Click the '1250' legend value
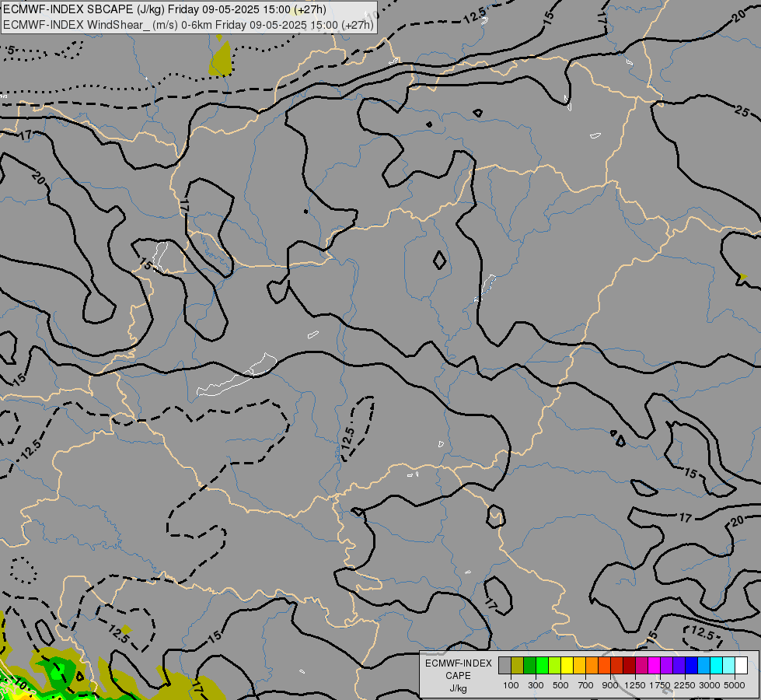This screenshot has width=761, height=700. 635,685
